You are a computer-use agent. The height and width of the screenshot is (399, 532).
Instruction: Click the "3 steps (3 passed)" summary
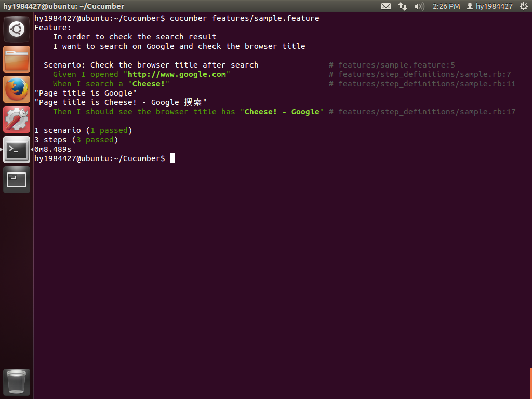pos(76,140)
